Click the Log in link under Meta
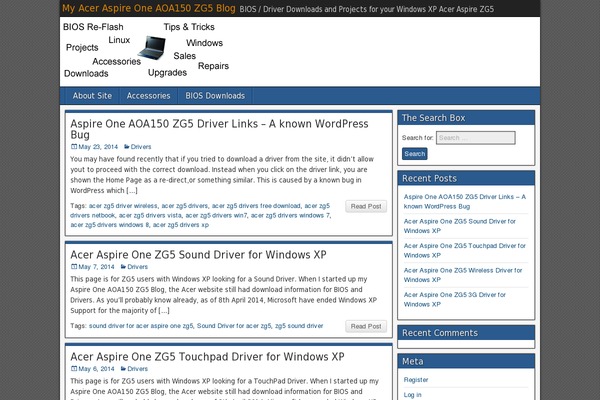 click(x=412, y=395)
